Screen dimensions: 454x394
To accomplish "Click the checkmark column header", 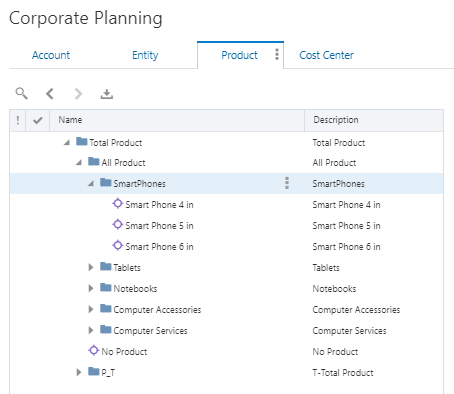I will [38, 120].
